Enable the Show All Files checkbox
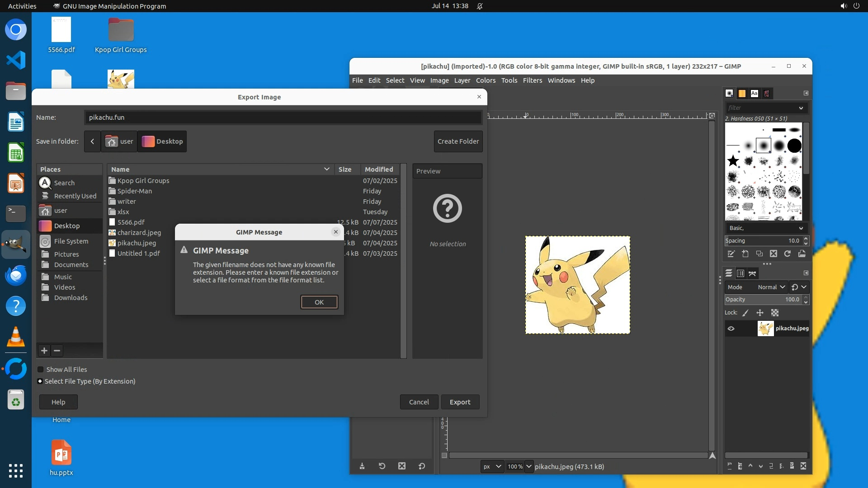The height and width of the screenshot is (488, 868). tap(41, 370)
